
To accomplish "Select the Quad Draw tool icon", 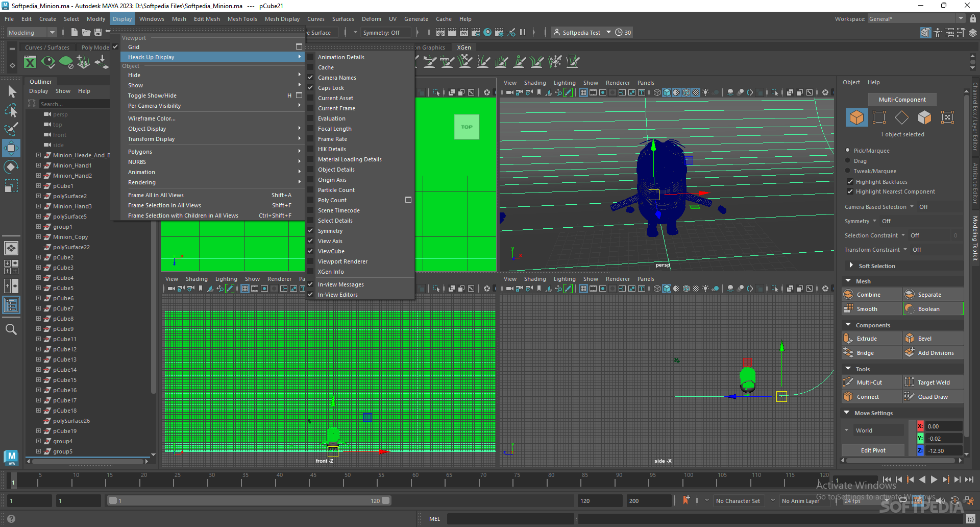I will click(910, 397).
